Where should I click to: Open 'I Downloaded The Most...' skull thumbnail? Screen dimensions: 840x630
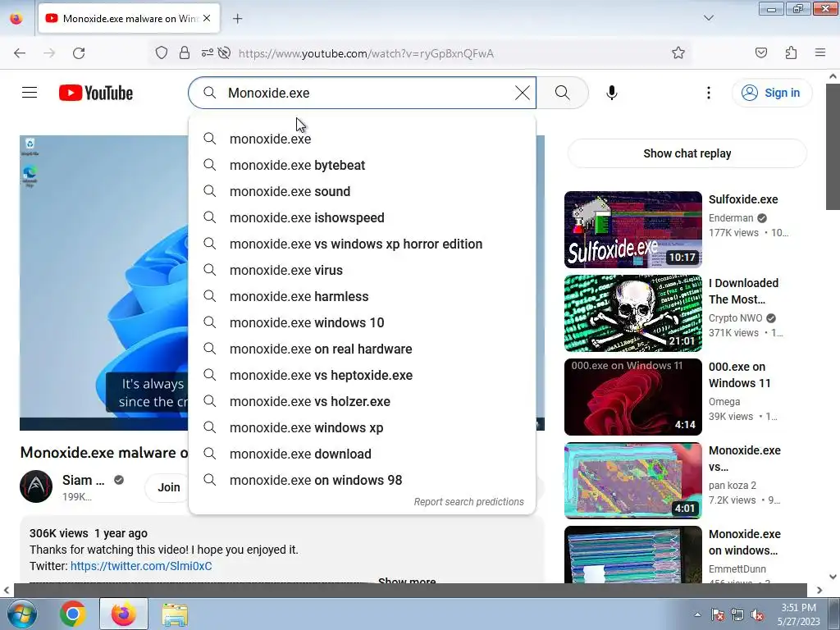pyautogui.click(x=632, y=313)
